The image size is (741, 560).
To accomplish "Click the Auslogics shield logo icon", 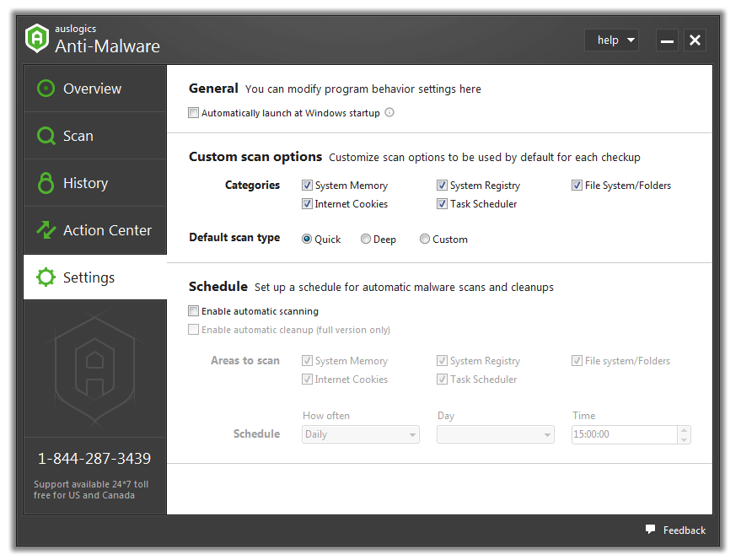I will [37, 38].
